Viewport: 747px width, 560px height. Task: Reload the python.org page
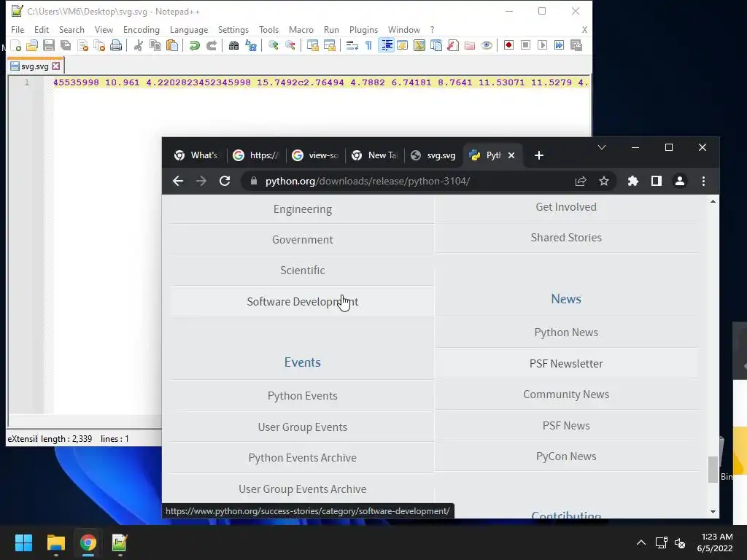(225, 181)
